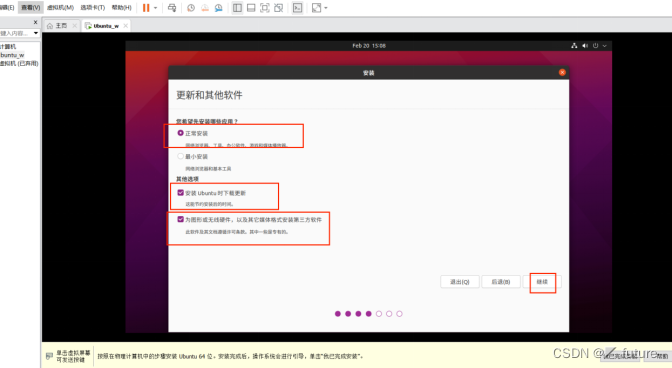This screenshot has width=672, height=368.
Task: Close the library sidebar panel X
Action: click(35, 22)
